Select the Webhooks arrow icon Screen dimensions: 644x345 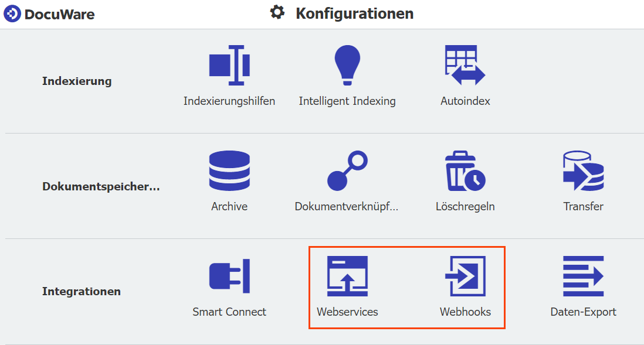point(465,276)
